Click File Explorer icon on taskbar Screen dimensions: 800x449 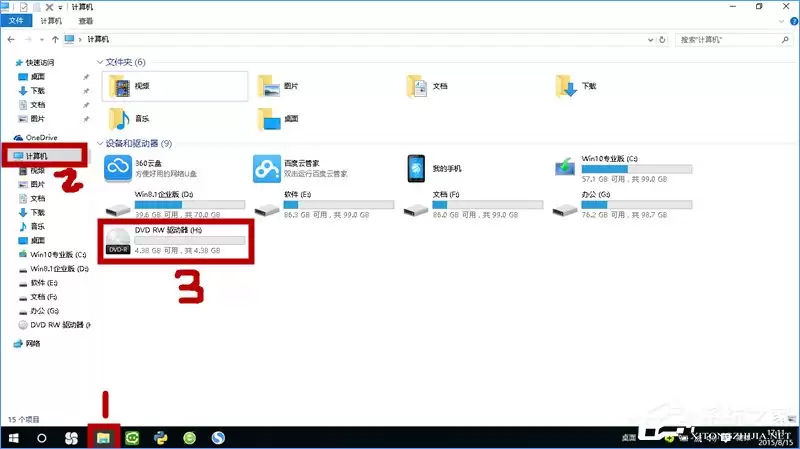(x=104, y=438)
